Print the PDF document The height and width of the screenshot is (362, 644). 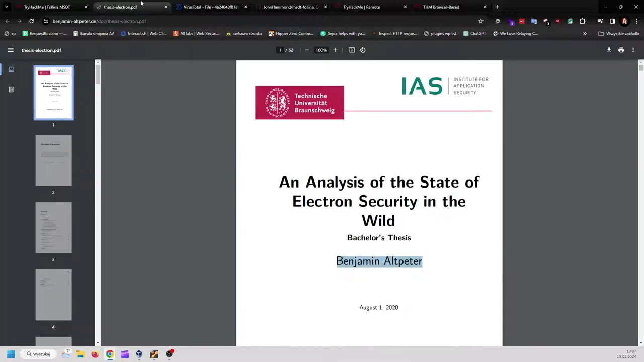pyautogui.click(x=621, y=50)
